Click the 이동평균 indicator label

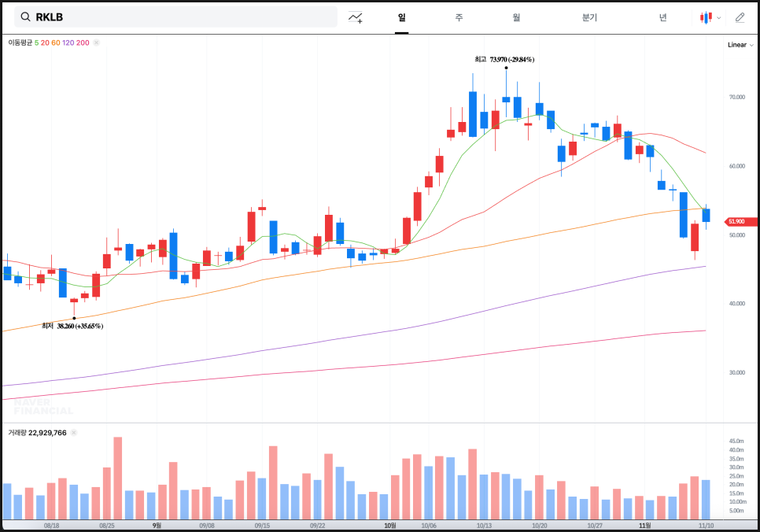coord(20,42)
